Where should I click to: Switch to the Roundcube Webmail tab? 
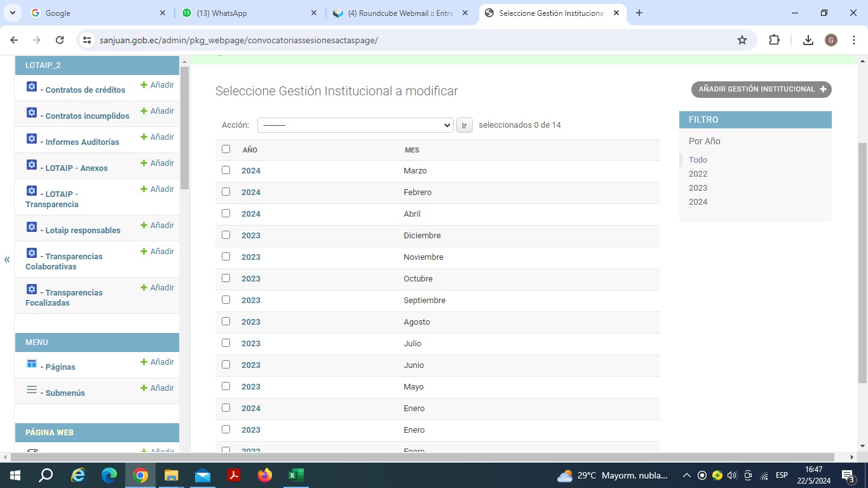pyautogui.click(x=400, y=13)
